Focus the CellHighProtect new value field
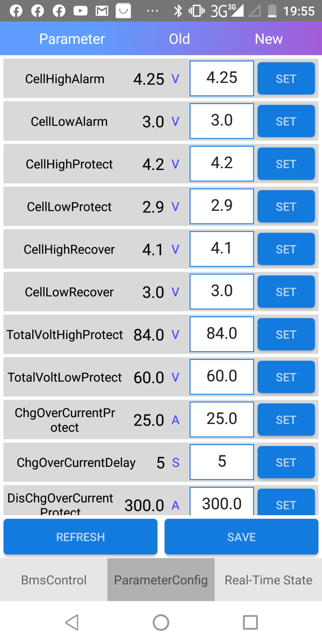 click(x=222, y=164)
